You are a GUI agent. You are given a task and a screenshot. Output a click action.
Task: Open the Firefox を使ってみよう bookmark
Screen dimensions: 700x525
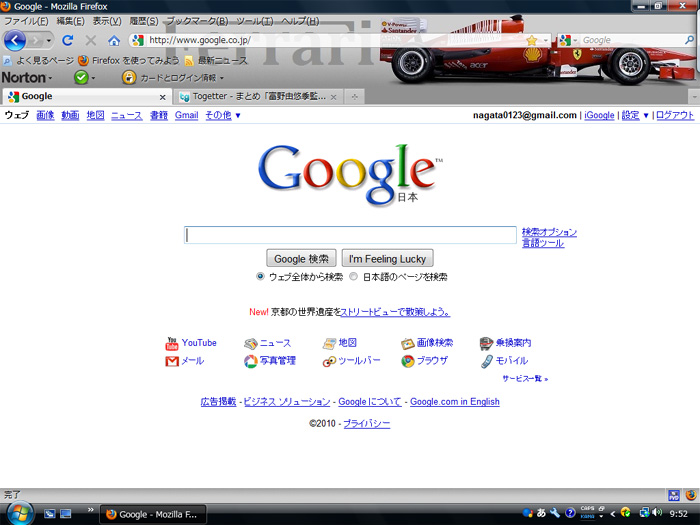[129, 60]
